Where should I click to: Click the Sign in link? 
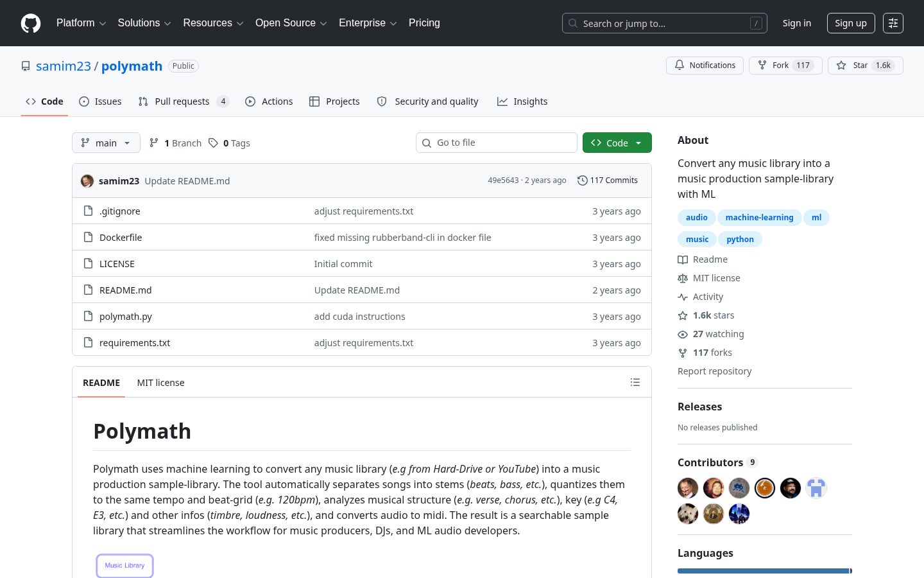point(796,23)
